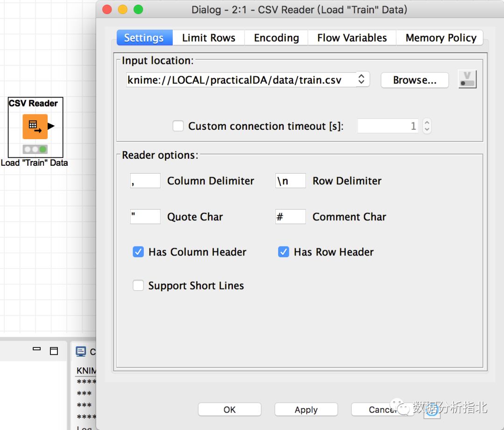This screenshot has width=504, height=430.
Task: Click the Load "Train" Data node label
Action: point(35,163)
